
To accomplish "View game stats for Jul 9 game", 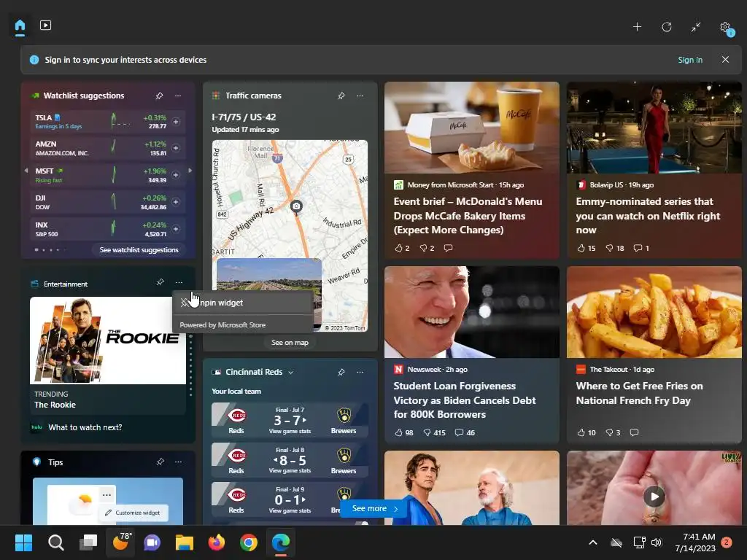I will [290, 510].
